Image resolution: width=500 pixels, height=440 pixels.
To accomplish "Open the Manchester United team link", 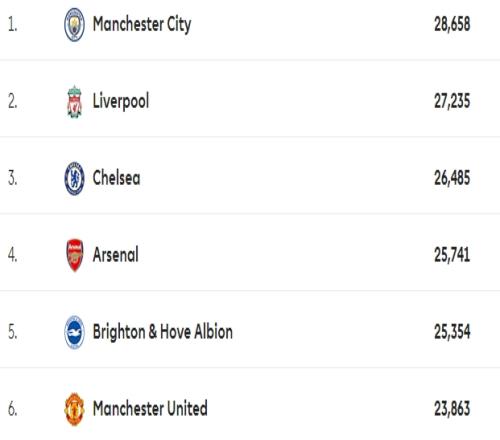I will (x=150, y=409).
